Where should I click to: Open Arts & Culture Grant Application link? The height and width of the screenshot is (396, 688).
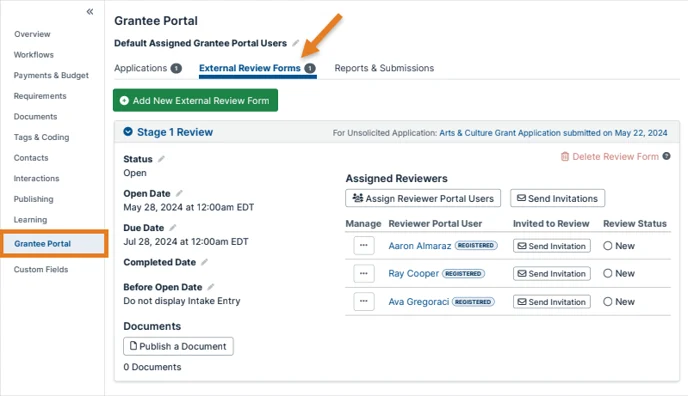(553, 133)
